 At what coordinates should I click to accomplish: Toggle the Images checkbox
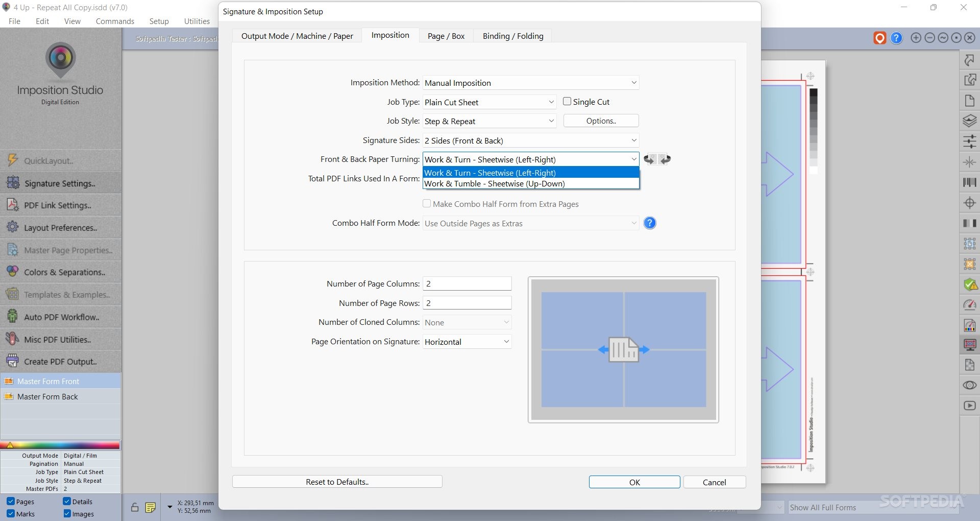click(67, 514)
